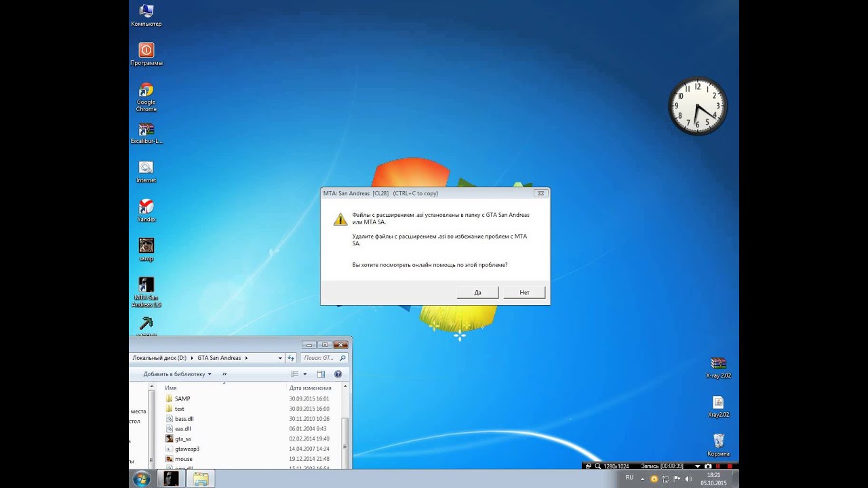Screen dimensions: 868x488
Task: Refresh the Explorer folder view
Action: (292, 358)
